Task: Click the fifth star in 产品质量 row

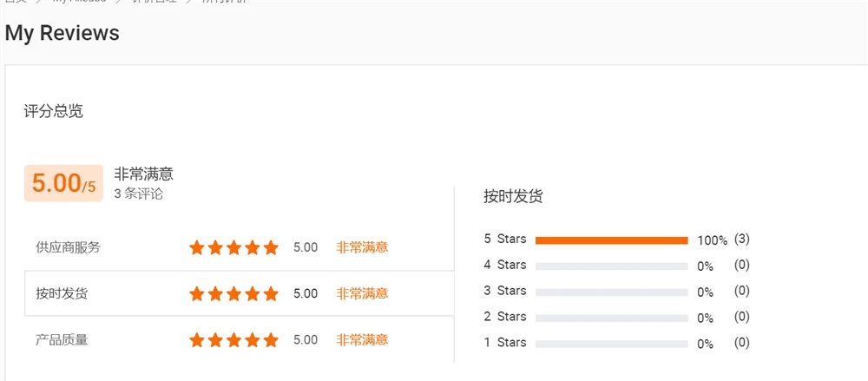Action: (271, 339)
